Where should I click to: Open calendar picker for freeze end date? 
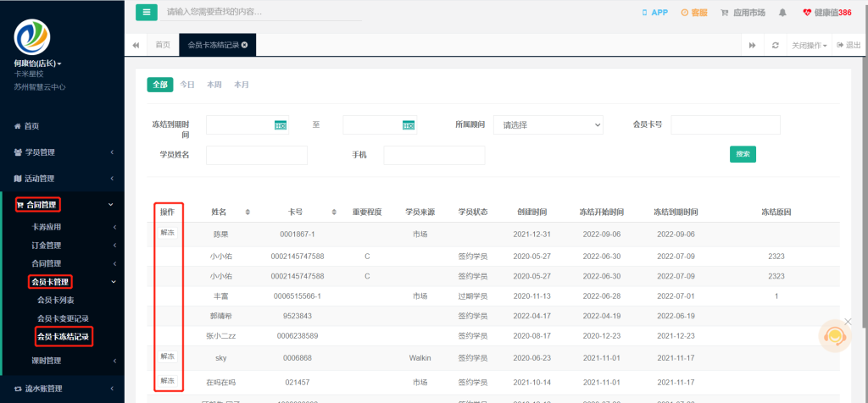pos(409,125)
